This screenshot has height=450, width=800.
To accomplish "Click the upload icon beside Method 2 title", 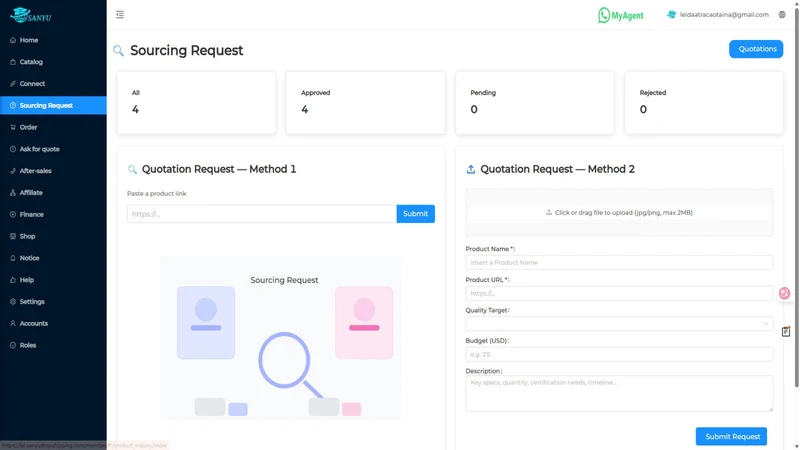I will pos(470,169).
